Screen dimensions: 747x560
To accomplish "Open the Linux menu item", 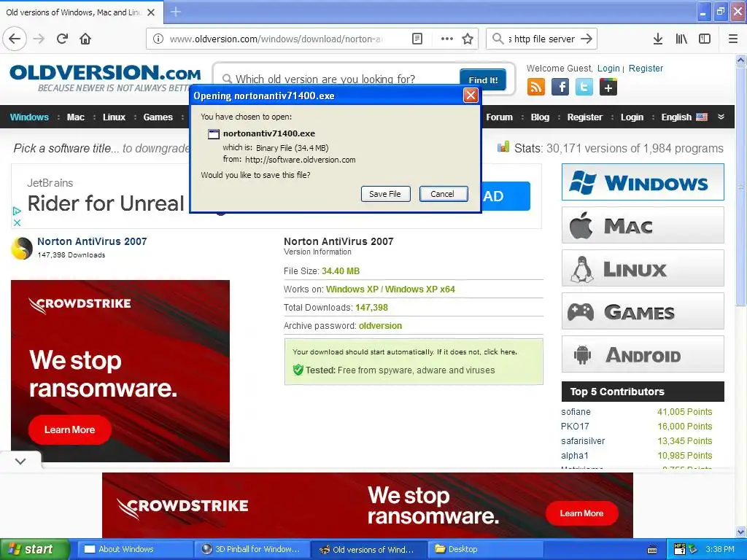I will [115, 117].
